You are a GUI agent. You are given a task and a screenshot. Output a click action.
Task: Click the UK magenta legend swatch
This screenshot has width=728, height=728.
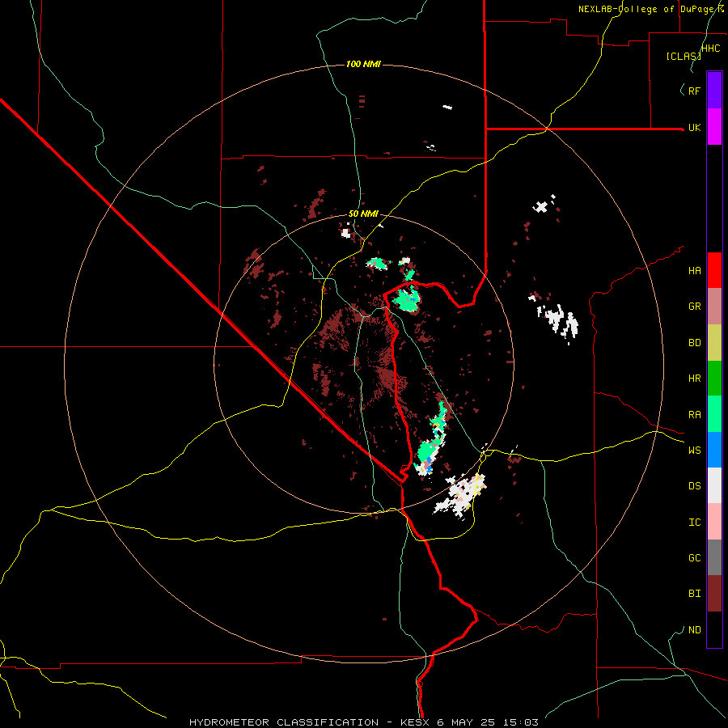714,127
